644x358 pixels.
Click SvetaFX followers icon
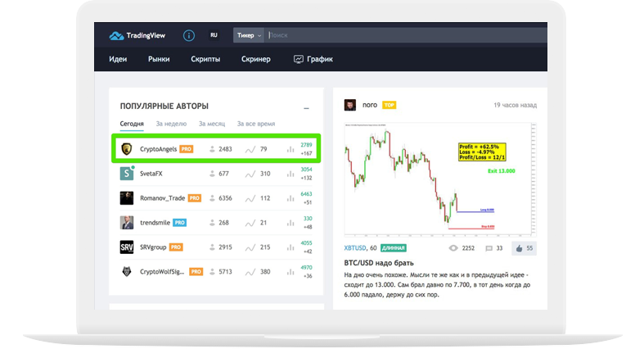tap(212, 174)
